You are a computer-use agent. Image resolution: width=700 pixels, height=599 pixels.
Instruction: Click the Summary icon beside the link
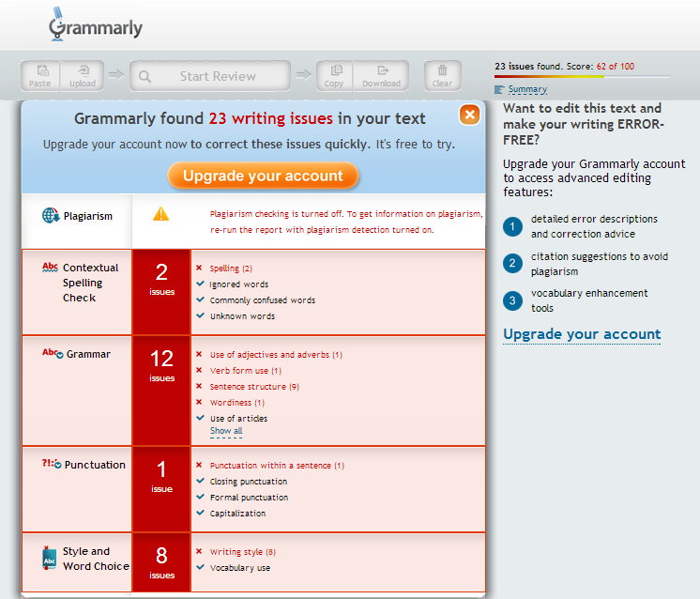(499, 89)
